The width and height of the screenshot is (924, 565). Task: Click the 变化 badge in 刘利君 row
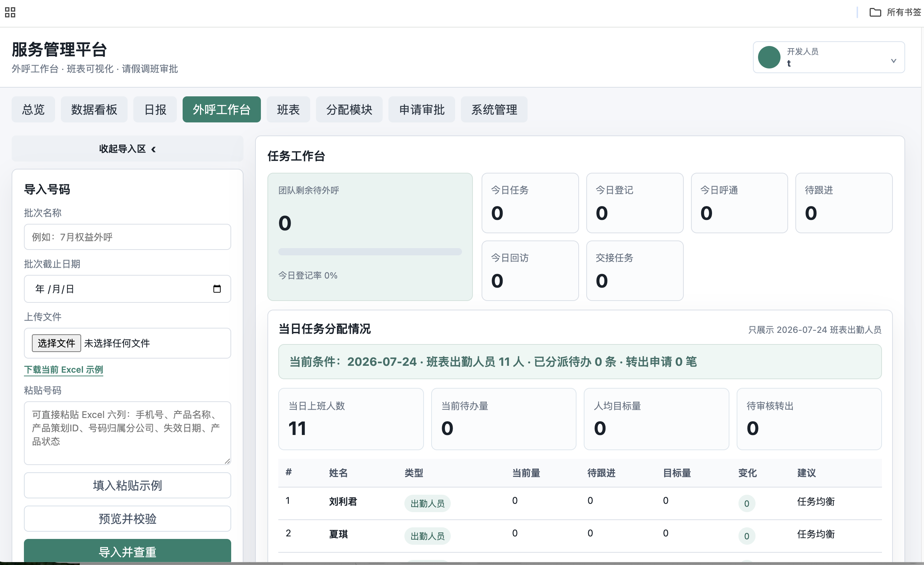coord(746,503)
